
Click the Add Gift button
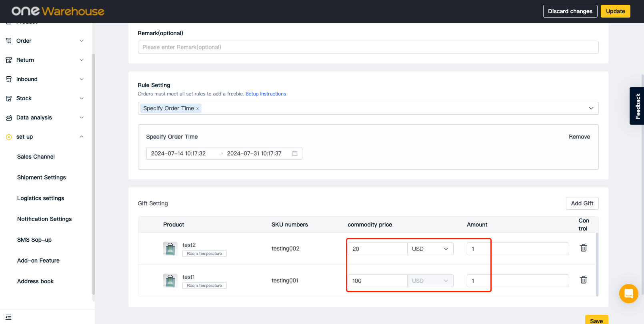click(x=582, y=203)
